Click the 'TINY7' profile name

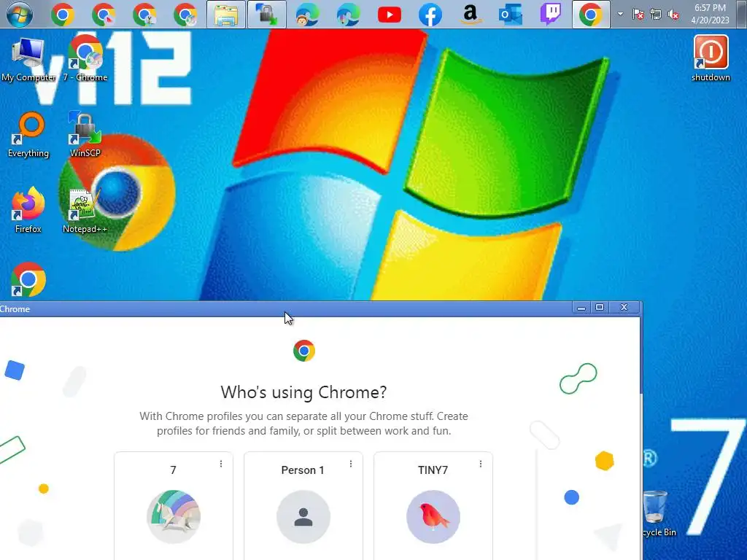(x=433, y=470)
